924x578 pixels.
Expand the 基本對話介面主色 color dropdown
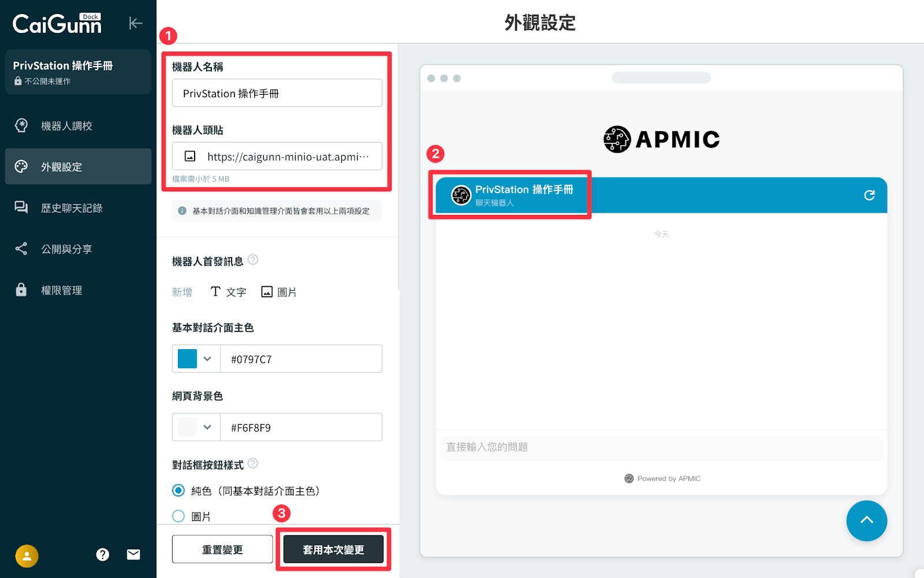tap(207, 359)
